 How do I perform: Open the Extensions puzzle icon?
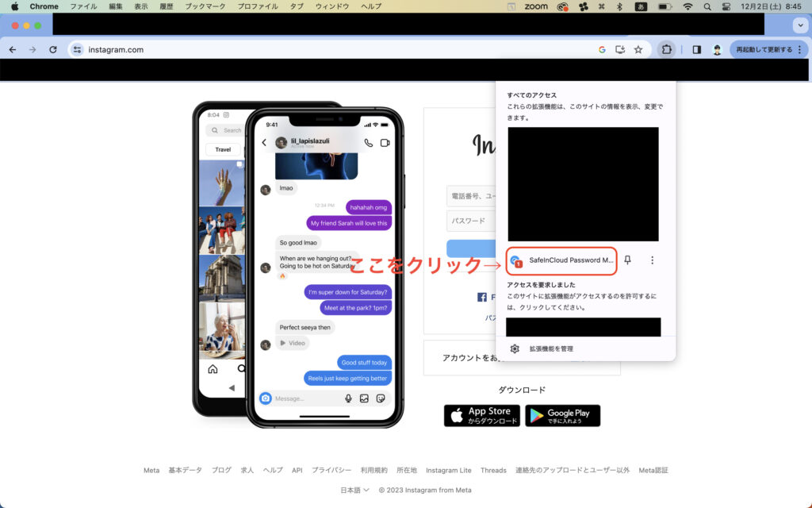tap(666, 50)
